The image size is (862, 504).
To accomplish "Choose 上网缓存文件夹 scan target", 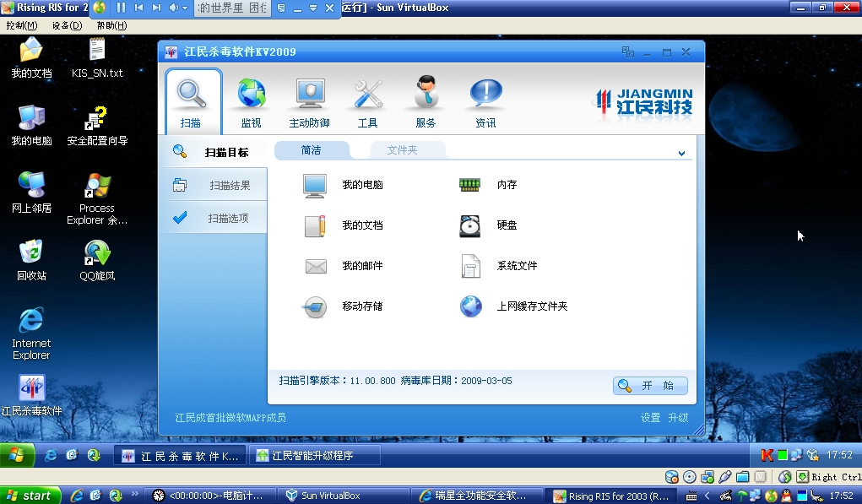I will [x=513, y=306].
